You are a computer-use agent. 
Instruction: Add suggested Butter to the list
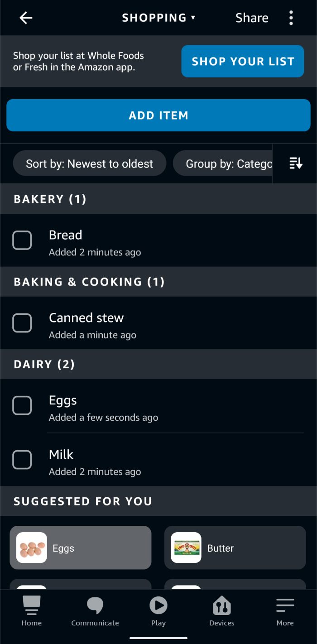(235, 548)
